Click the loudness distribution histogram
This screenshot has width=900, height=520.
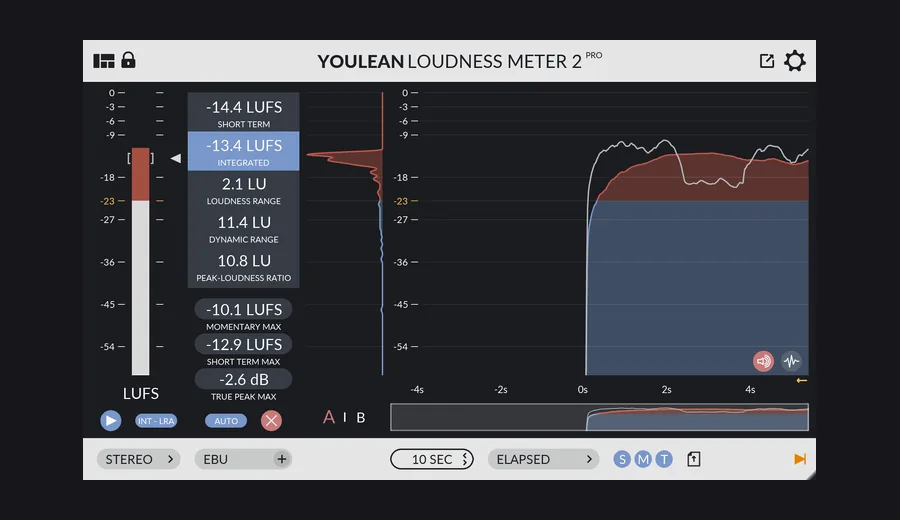[345, 234]
